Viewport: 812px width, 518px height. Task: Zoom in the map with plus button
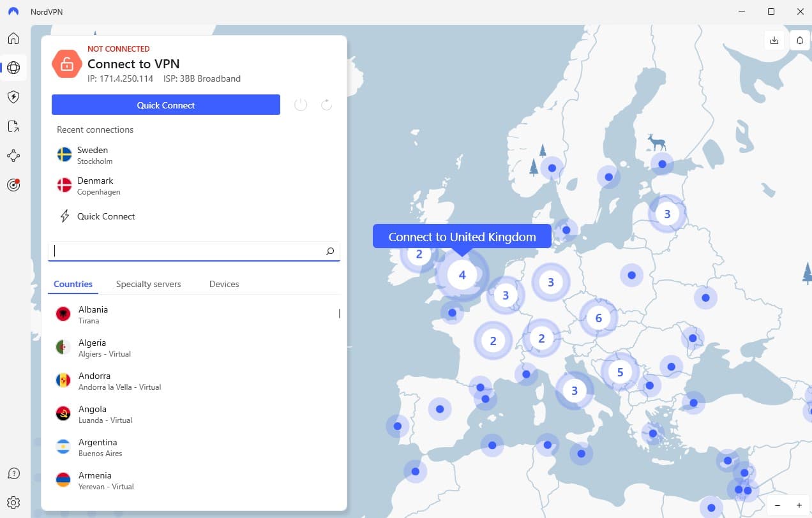799,505
